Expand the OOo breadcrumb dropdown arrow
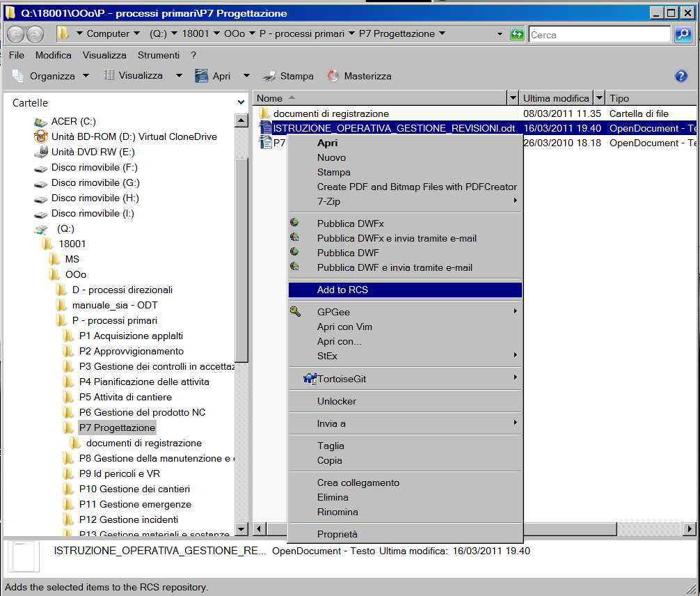The width and height of the screenshot is (700, 596). (252, 33)
